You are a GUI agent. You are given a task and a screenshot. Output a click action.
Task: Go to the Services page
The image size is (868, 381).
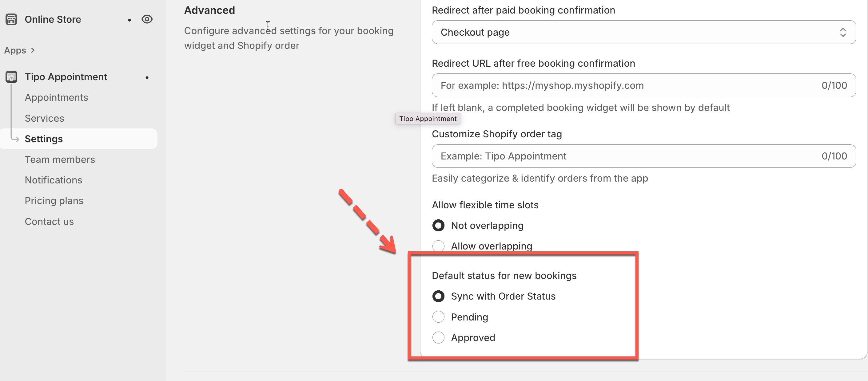[45, 119]
